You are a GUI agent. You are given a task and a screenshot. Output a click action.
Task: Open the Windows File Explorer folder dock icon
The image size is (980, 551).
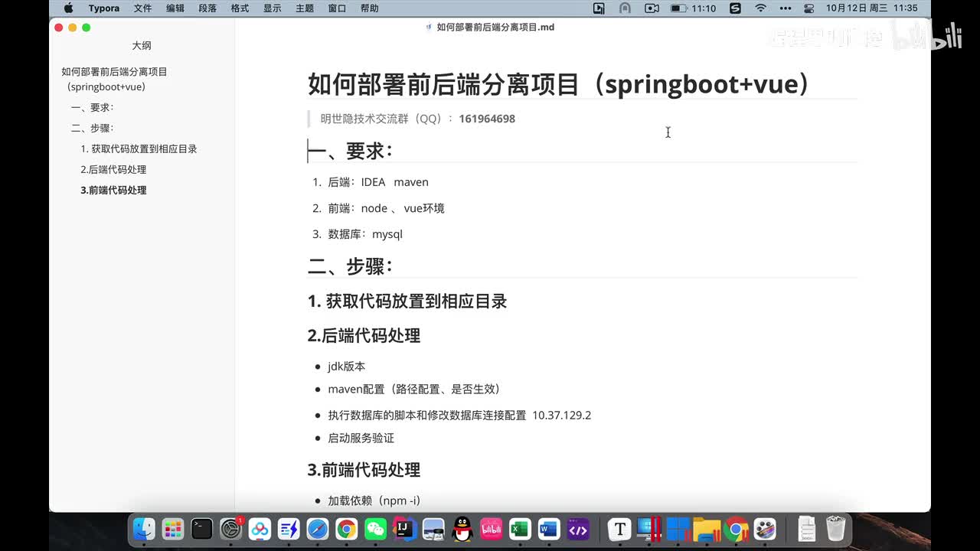pos(707,529)
